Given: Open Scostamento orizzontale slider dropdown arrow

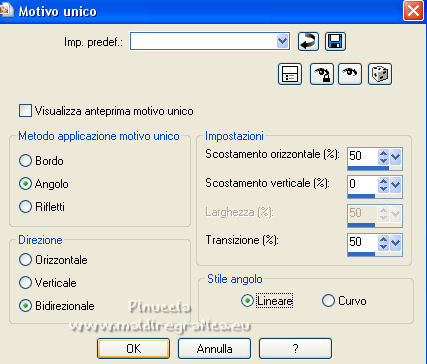Looking at the screenshot, I should (x=395, y=156).
